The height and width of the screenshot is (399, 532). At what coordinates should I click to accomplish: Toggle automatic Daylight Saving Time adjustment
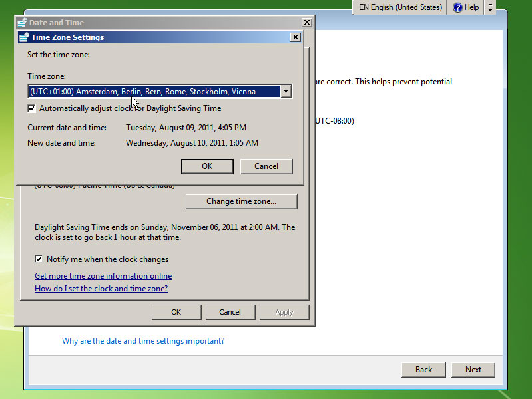click(x=32, y=108)
